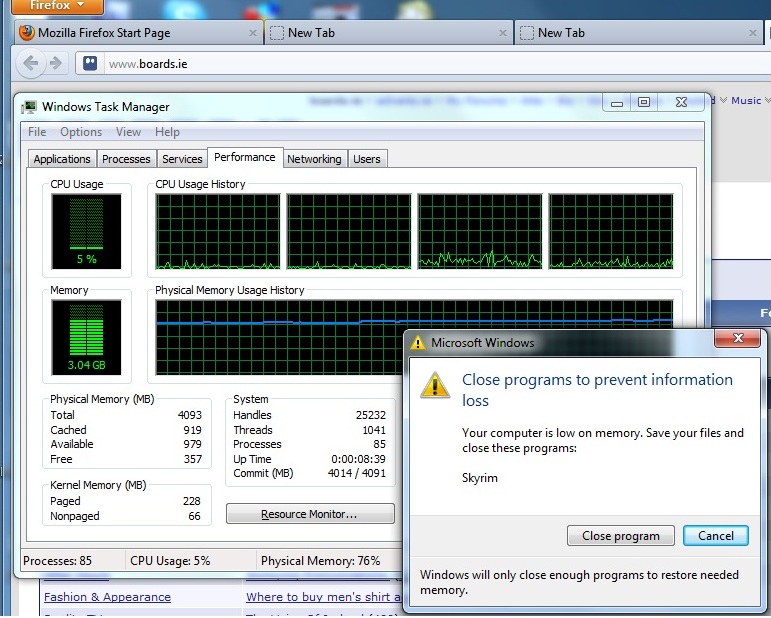Click the Threads value 1041
771x618 pixels.
pos(374,430)
